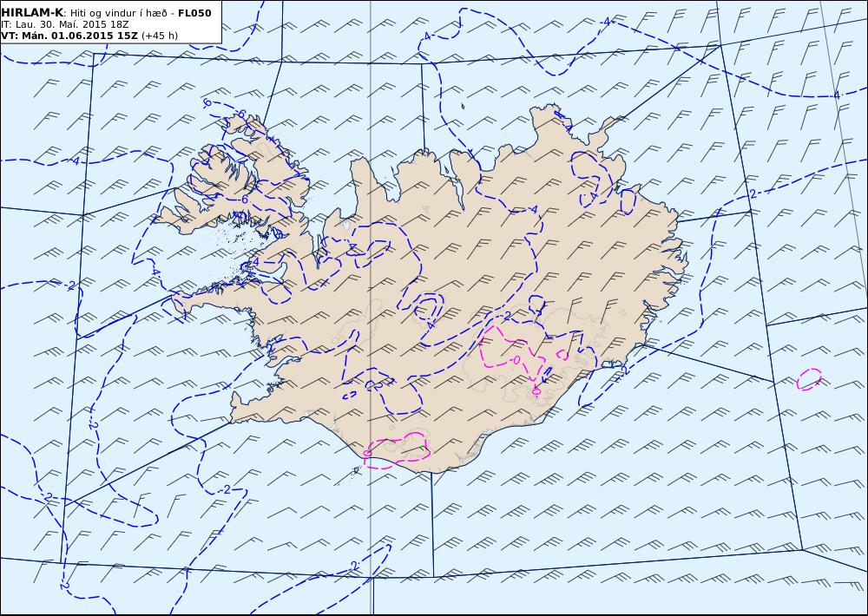
Task: Click the 'VT: Mán. 01.06.2015 15Z' valid time
Action: pyautogui.click(x=69, y=36)
